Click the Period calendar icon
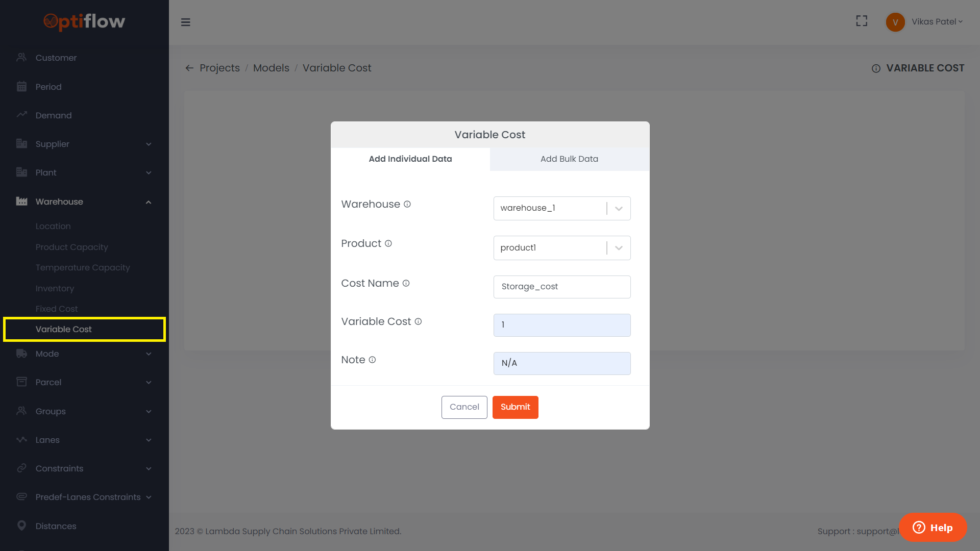Screen dimensions: 980x551 pos(21,87)
